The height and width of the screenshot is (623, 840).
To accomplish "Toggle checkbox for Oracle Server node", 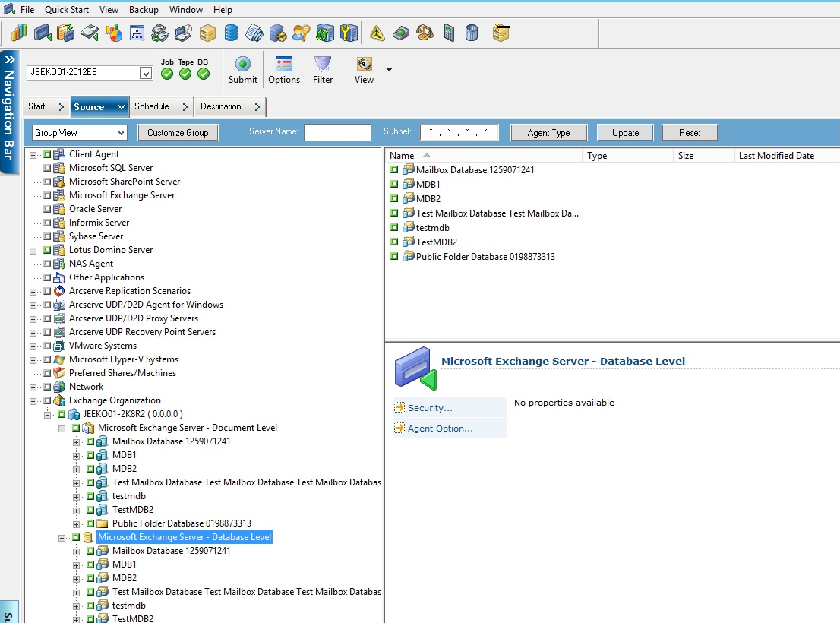I will (x=47, y=209).
